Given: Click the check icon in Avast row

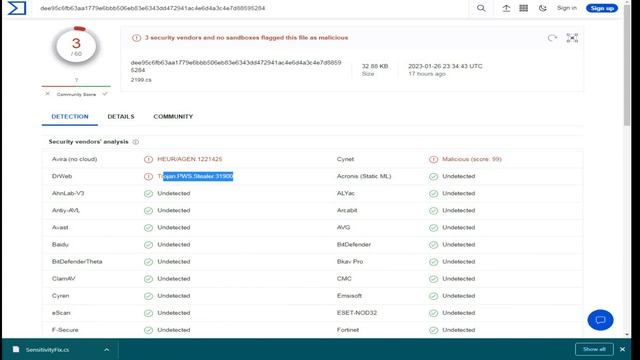Looking at the screenshot, I should tap(148, 228).
